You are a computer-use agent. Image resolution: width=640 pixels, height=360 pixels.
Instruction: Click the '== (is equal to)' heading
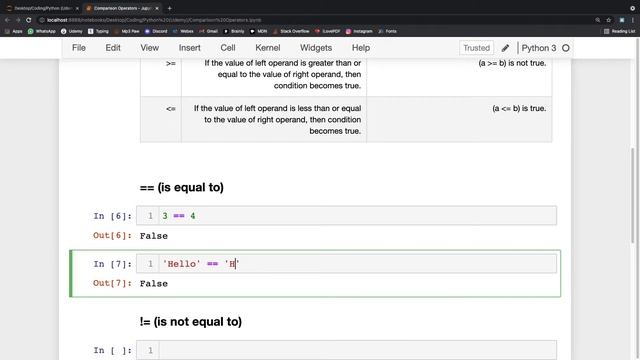tap(182, 187)
